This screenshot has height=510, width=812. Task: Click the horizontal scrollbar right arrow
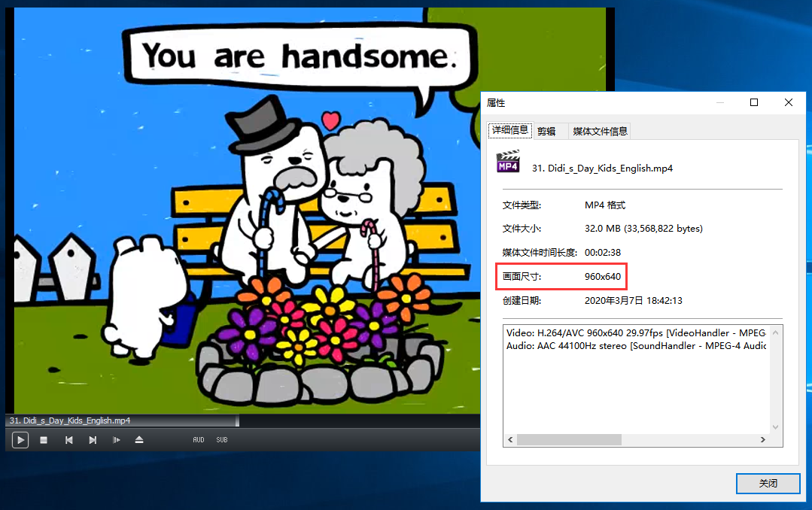pyautogui.click(x=763, y=439)
